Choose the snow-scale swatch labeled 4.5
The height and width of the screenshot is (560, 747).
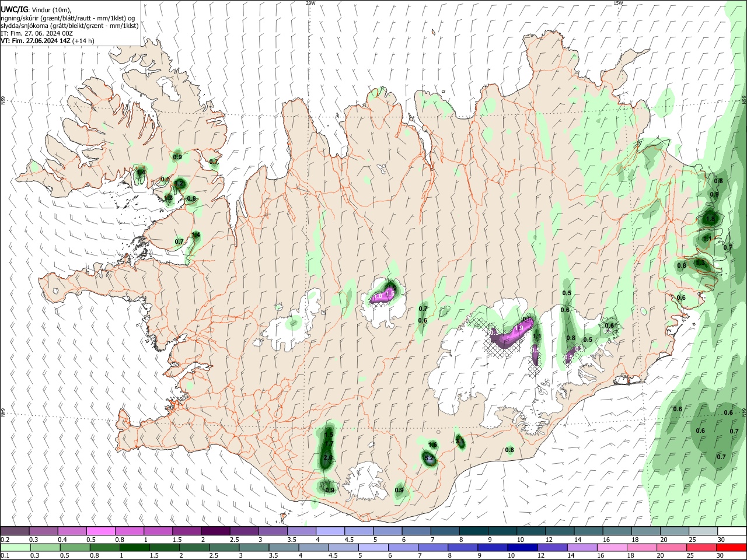(x=358, y=531)
